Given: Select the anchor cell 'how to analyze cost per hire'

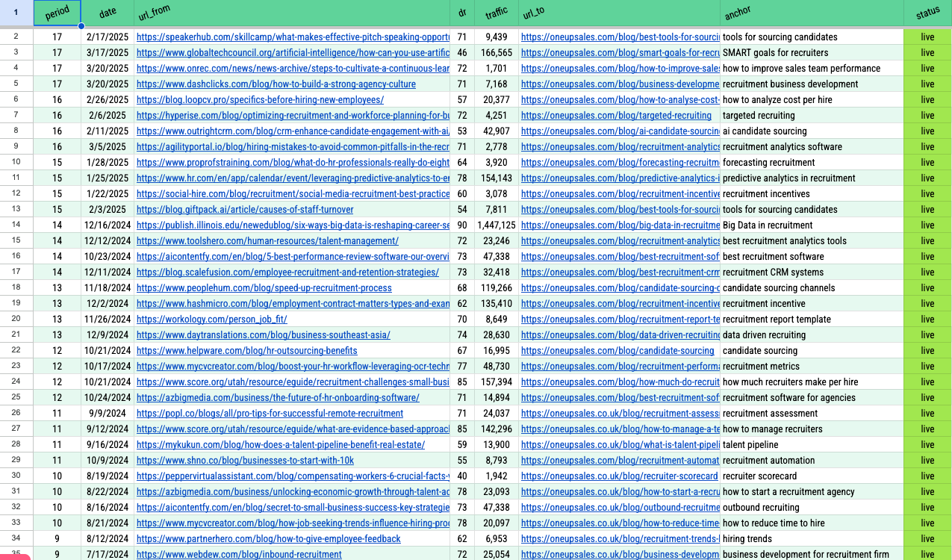Looking at the screenshot, I should [812, 99].
